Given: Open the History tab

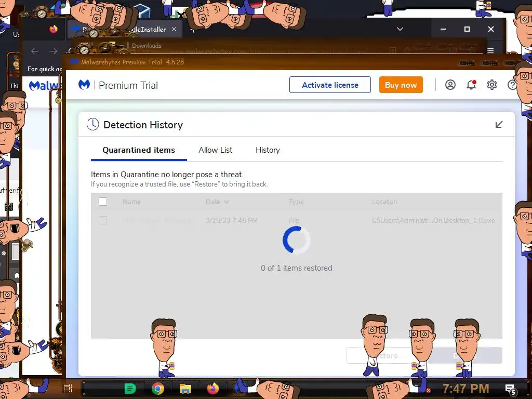Looking at the screenshot, I should (268, 150).
